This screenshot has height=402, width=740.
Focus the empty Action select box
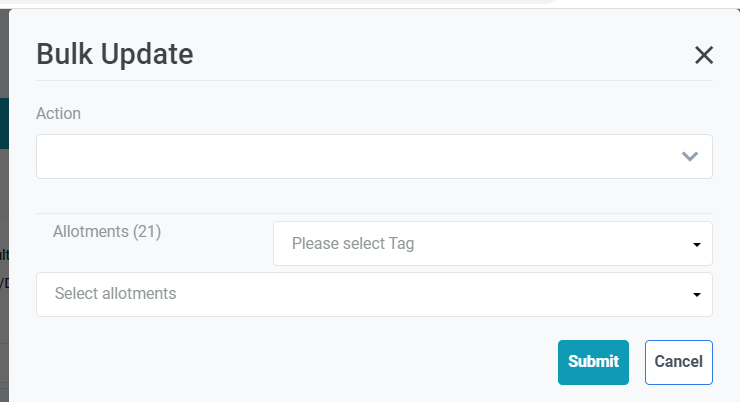point(300,157)
